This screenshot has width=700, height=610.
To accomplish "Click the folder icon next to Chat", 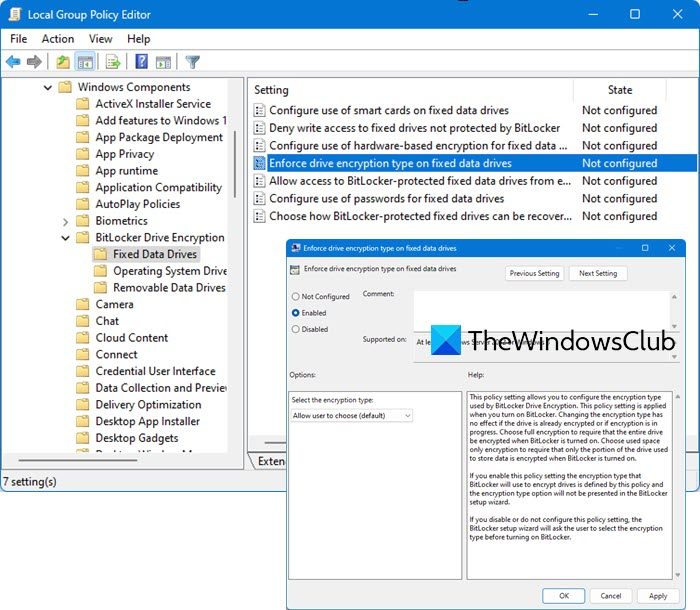I will 83,321.
